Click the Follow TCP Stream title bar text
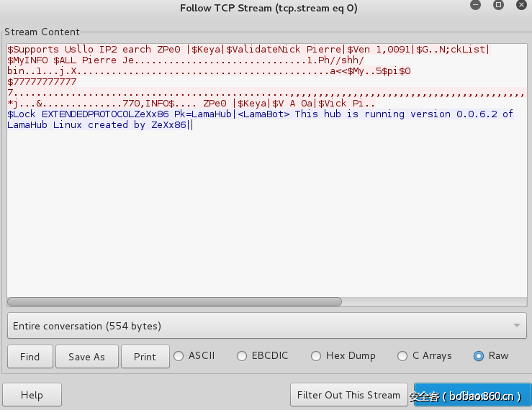Screen dimensions: 532x410 [x=268, y=8]
